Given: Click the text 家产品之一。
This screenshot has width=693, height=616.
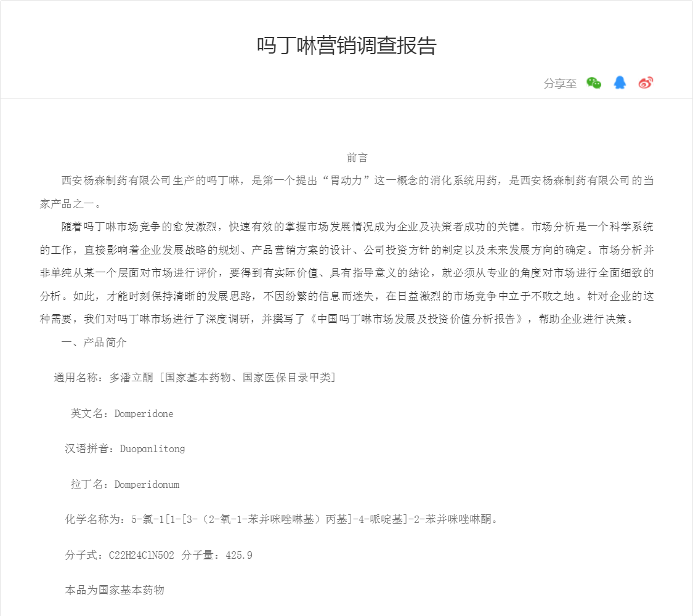Looking at the screenshot, I should click(x=71, y=204).
